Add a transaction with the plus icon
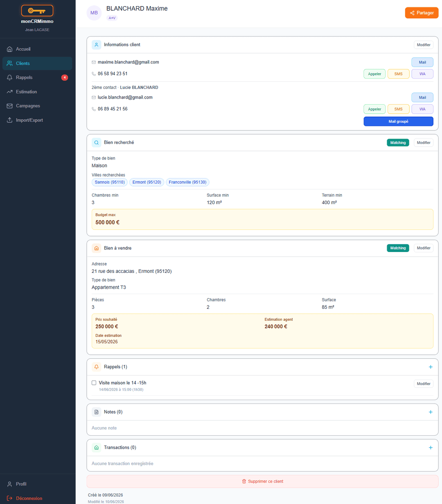442x504 pixels. [431, 448]
